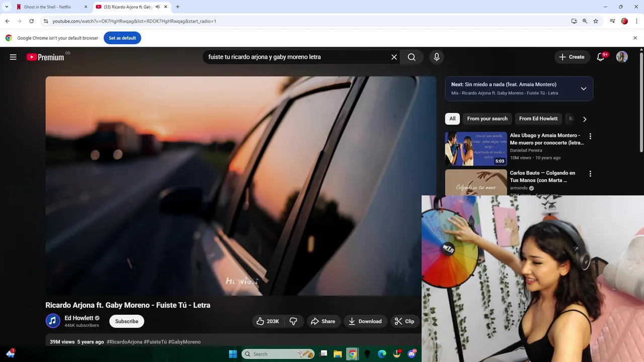Open Carlos Baute Colgando thumbnail
This screenshot has width=644, height=362.
476,182
